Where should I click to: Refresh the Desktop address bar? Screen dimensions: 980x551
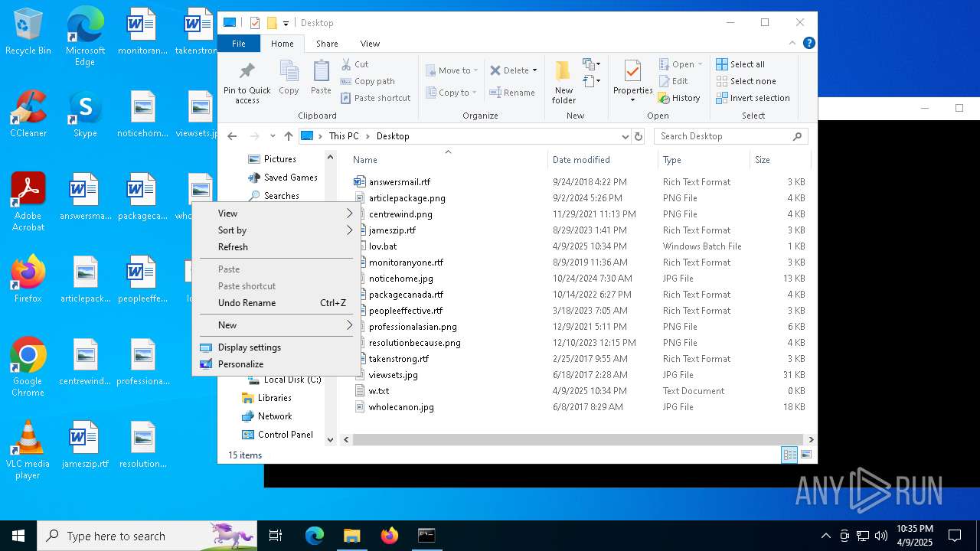point(639,136)
